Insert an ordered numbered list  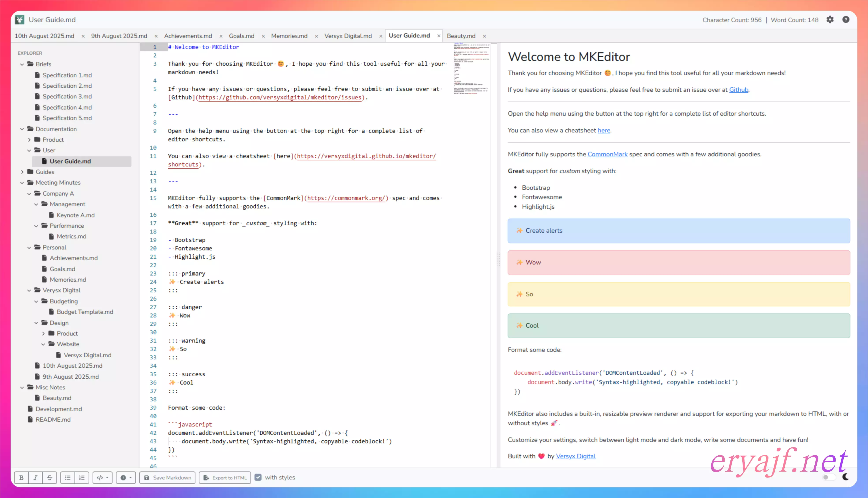[x=82, y=477]
